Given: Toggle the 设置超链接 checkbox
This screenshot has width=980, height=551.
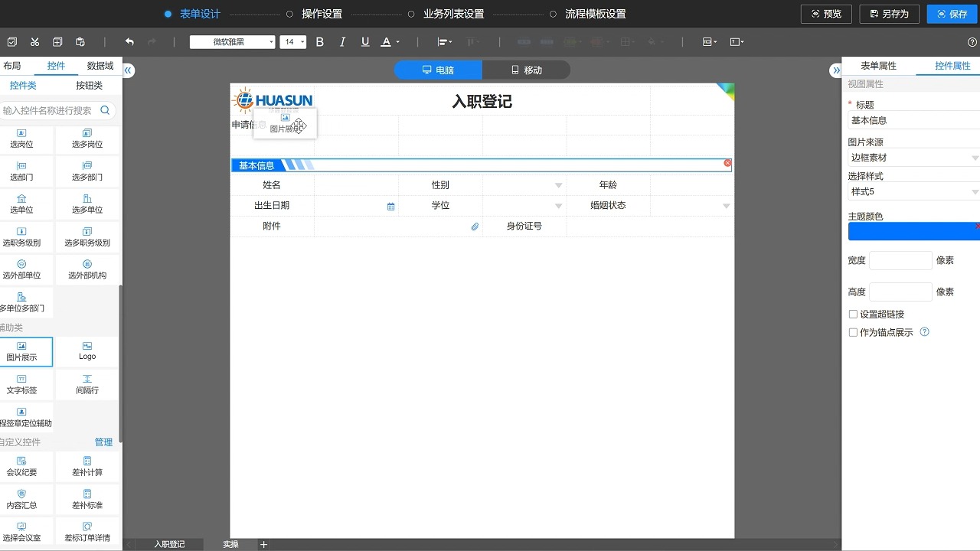Looking at the screenshot, I should tap(853, 314).
